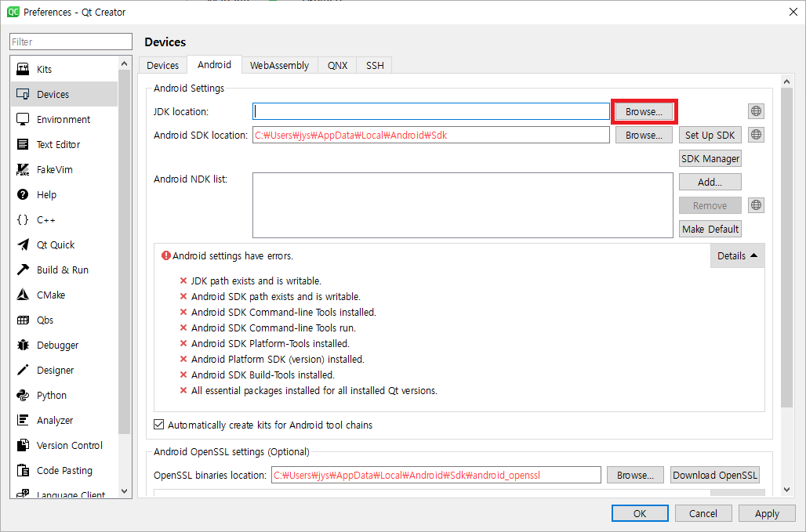Screen dimensions: 806x532
Task: Click the Devices monitor icon in sidebar
Action: click(x=23, y=94)
